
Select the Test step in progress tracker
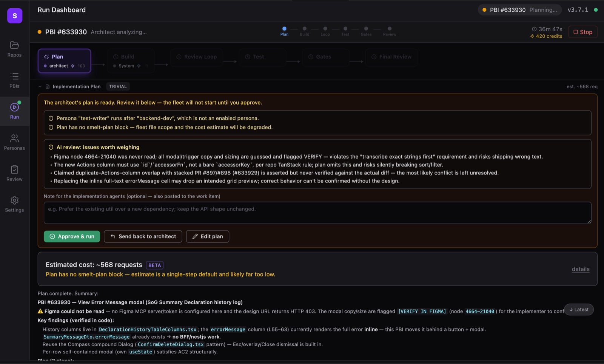coord(345,31)
